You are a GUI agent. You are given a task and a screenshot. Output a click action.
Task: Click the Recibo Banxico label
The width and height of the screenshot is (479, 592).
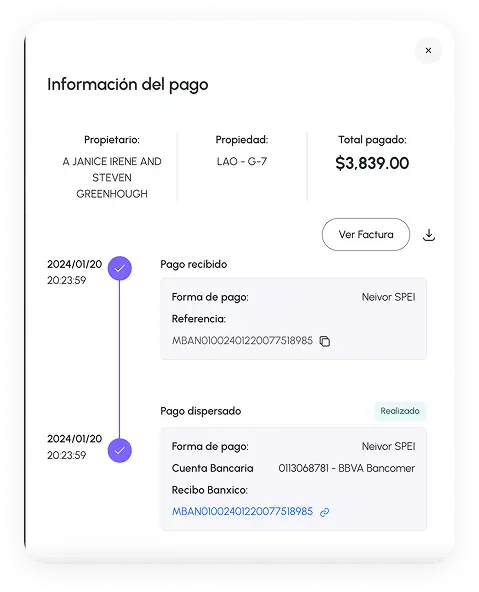click(x=210, y=490)
